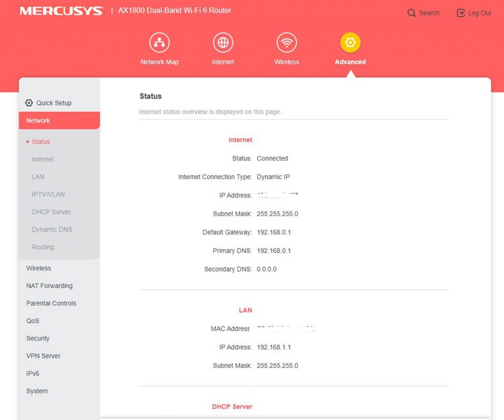Click the LAN Subnet Mask value
Image resolution: width=504 pixels, height=420 pixels.
click(278, 366)
